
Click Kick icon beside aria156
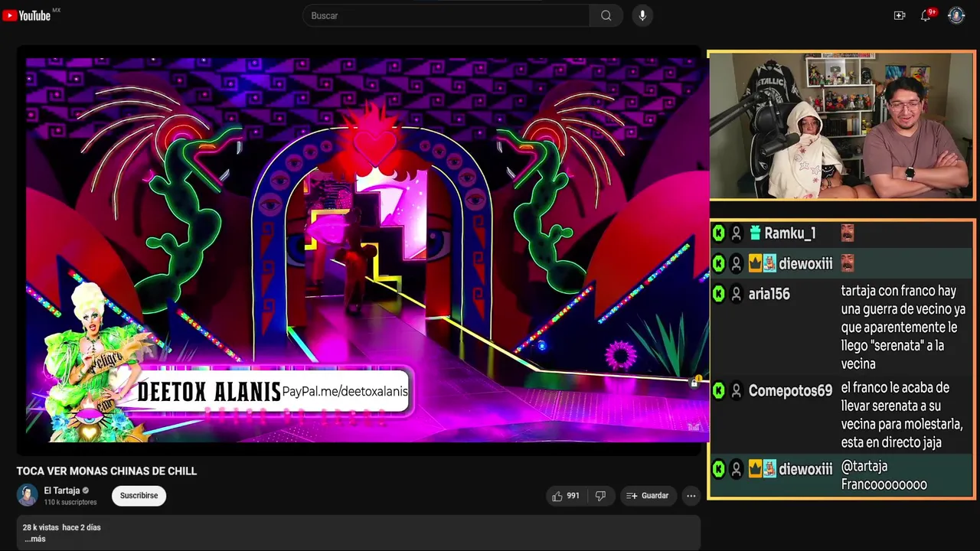click(718, 294)
